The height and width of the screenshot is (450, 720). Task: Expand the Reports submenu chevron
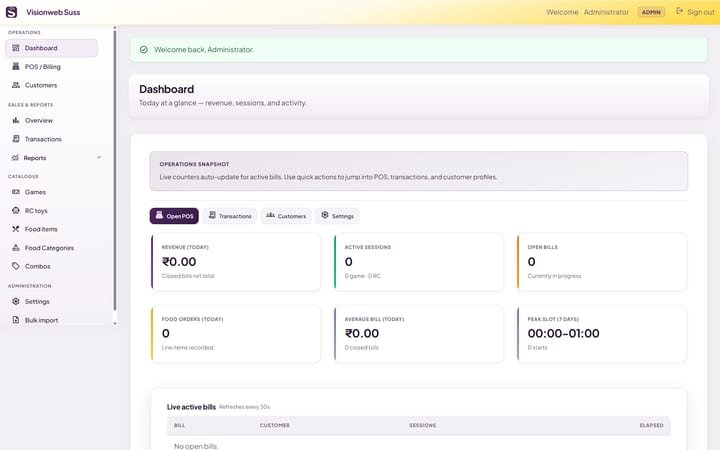point(99,158)
